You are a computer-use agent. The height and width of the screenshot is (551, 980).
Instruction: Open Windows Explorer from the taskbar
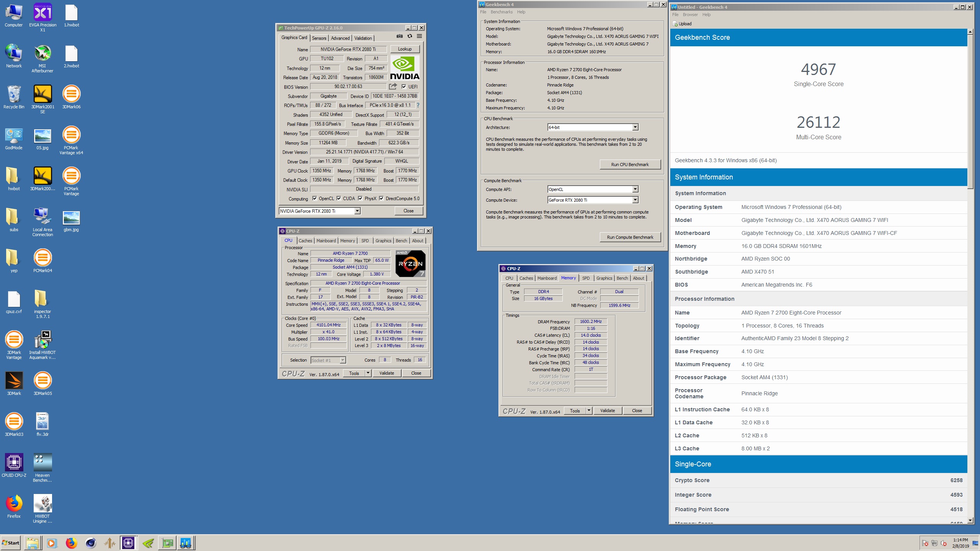pyautogui.click(x=33, y=543)
